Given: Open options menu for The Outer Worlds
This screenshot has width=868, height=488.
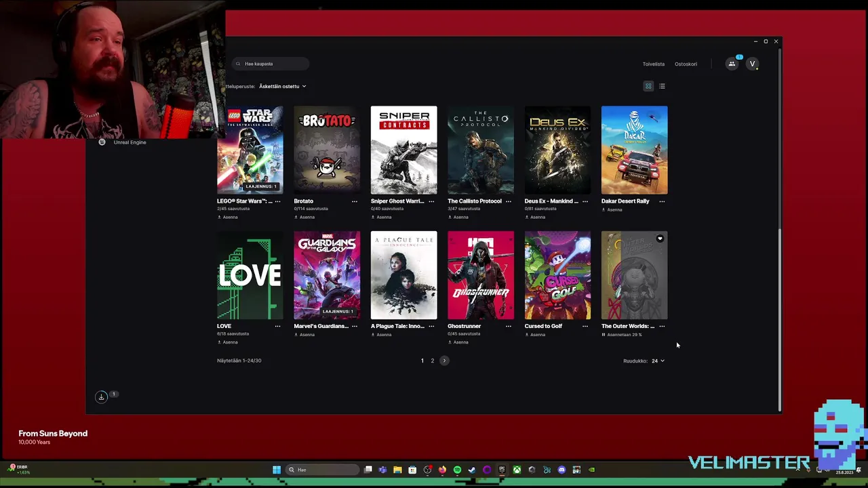Looking at the screenshot, I should [x=662, y=326].
